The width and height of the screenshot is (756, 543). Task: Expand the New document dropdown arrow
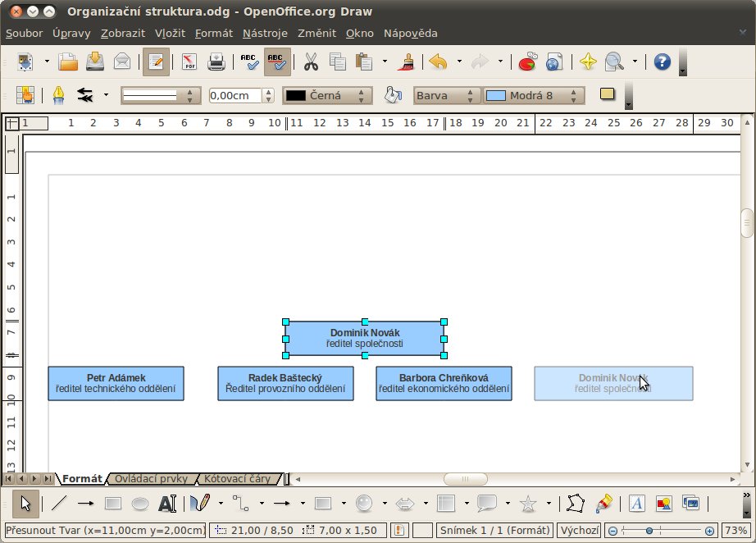click(x=47, y=62)
